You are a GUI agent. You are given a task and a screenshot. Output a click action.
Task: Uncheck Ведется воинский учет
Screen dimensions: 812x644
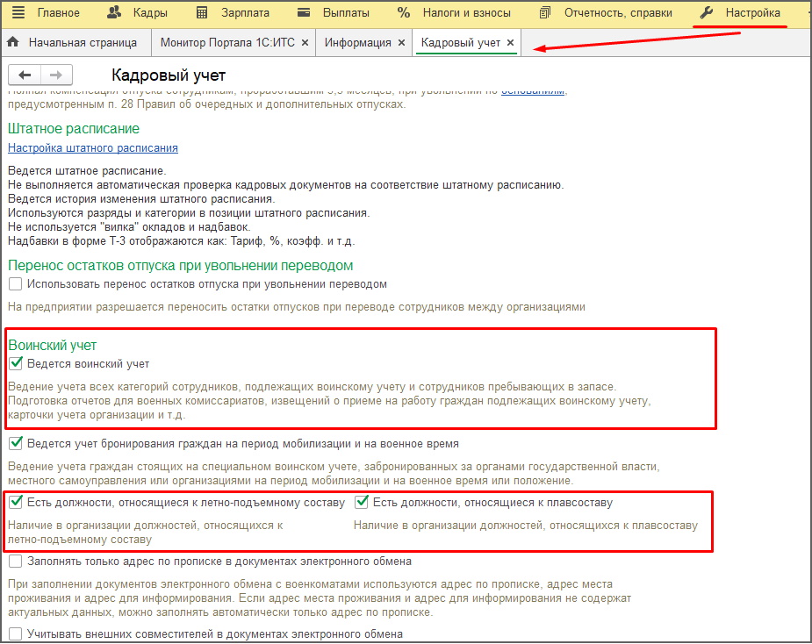[16, 363]
